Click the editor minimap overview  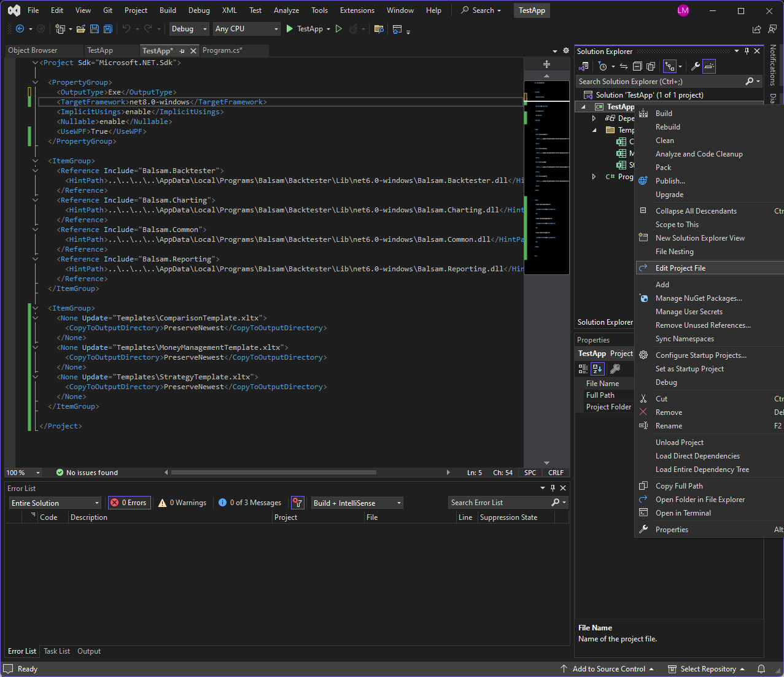click(x=546, y=177)
